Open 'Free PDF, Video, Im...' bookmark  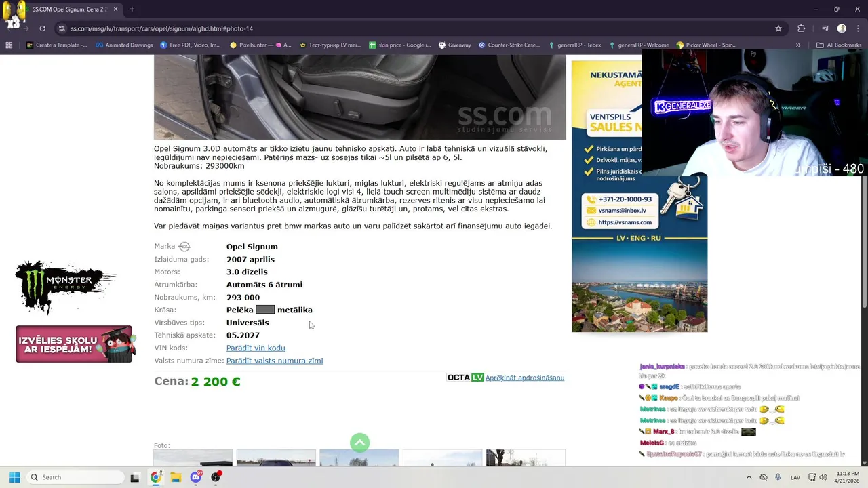tap(191, 45)
